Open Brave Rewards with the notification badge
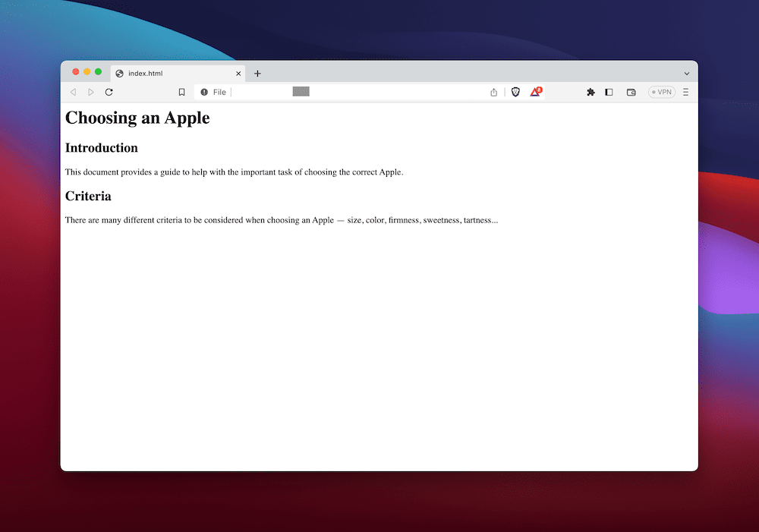Screen dimensions: 759x532 click(534, 92)
